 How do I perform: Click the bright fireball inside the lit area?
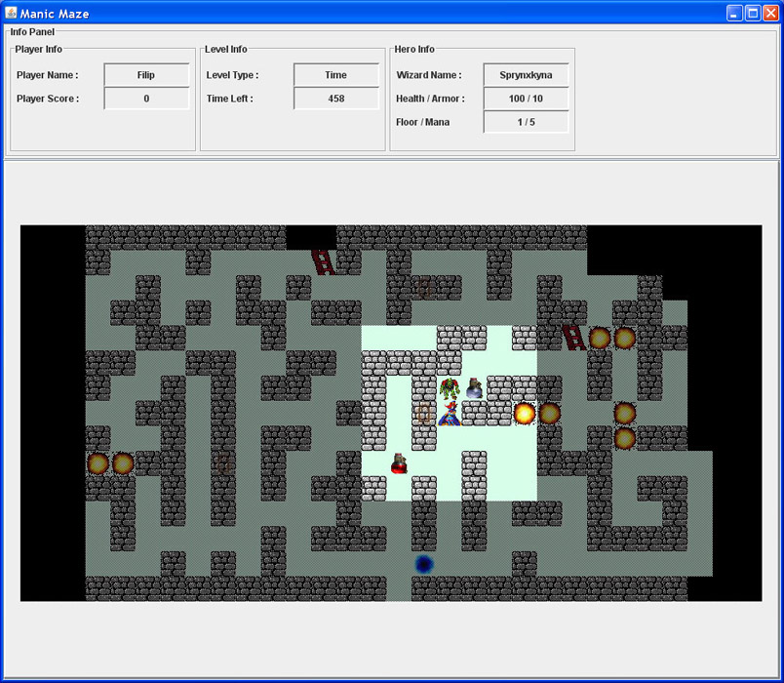(525, 414)
